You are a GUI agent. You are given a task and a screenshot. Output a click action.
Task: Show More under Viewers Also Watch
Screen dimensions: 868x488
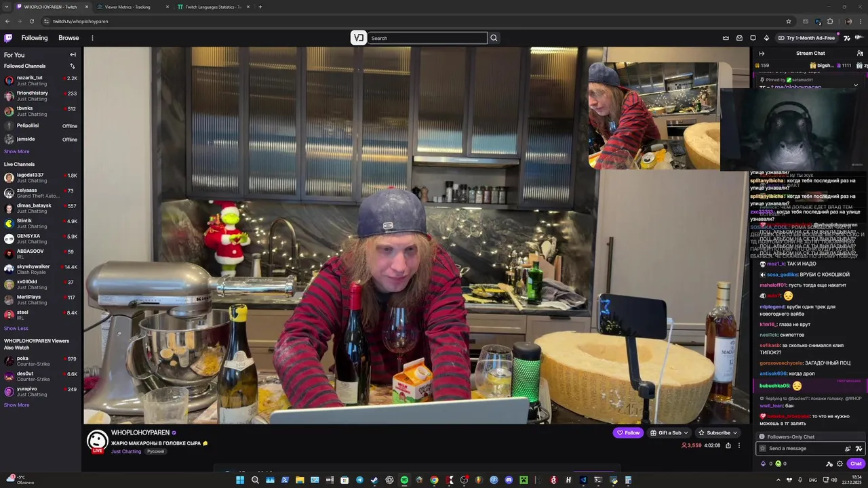tap(17, 405)
